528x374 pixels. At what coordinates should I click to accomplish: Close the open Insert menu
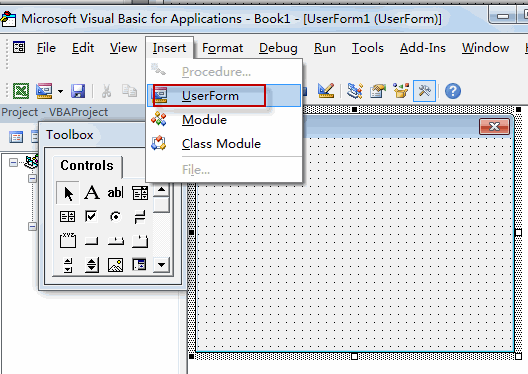(169, 48)
